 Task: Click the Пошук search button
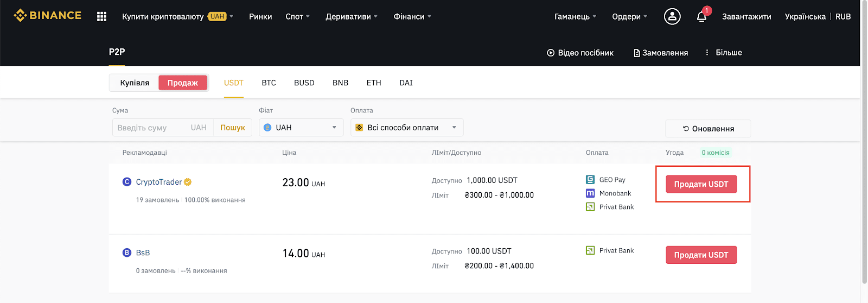click(x=233, y=128)
